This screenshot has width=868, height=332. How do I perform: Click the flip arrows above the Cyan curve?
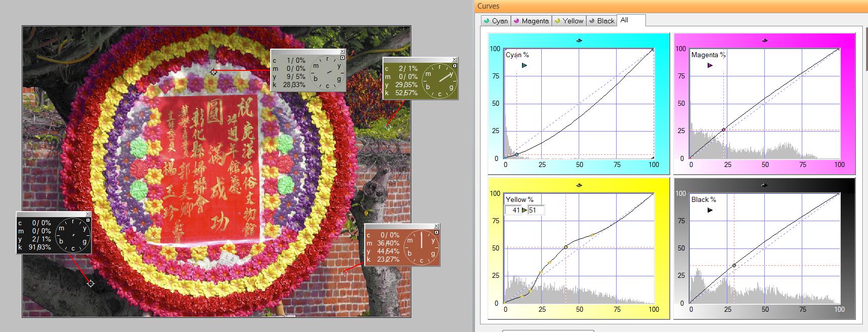point(579,40)
